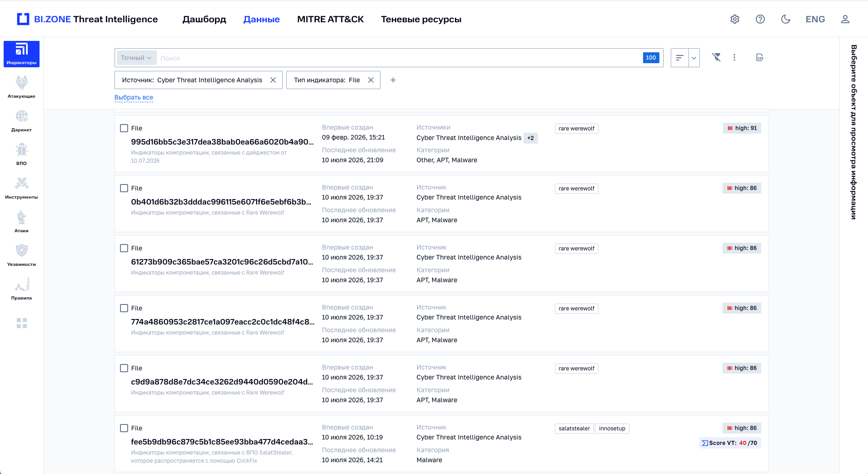The image size is (868, 474).
Task: Select checkbox for 995d16bb5c3e indicator
Action: pyautogui.click(x=124, y=128)
